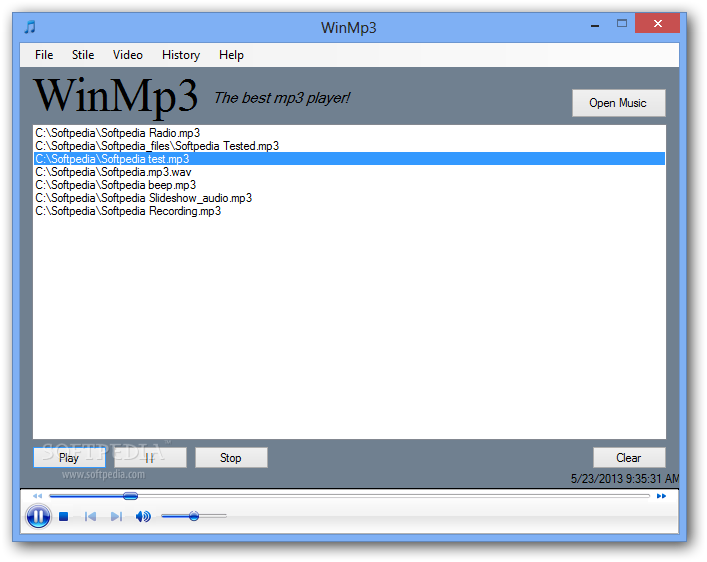Image resolution: width=707 pixels, height=562 pixels.
Task: Click the fast-forward double-arrow icon
Action: click(661, 496)
